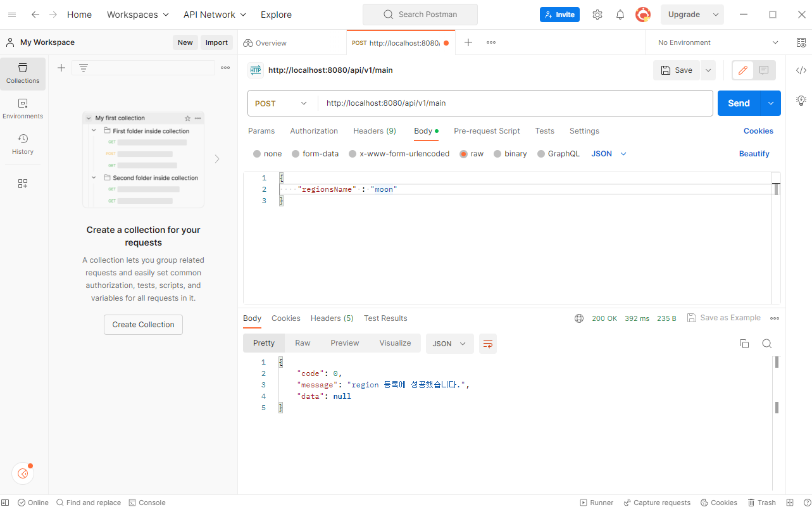Open the raw JSON format dropdown

tap(609, 154)
